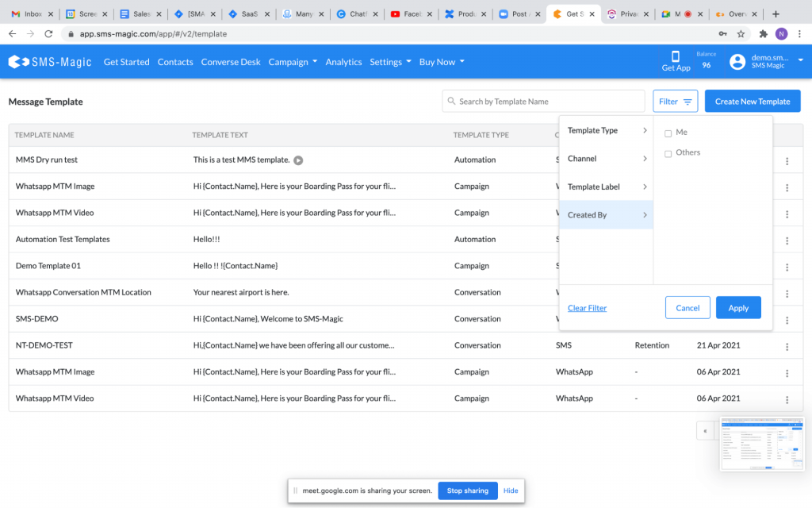
Task: Click the SMS-Magic logo
Action: point(50,62)
